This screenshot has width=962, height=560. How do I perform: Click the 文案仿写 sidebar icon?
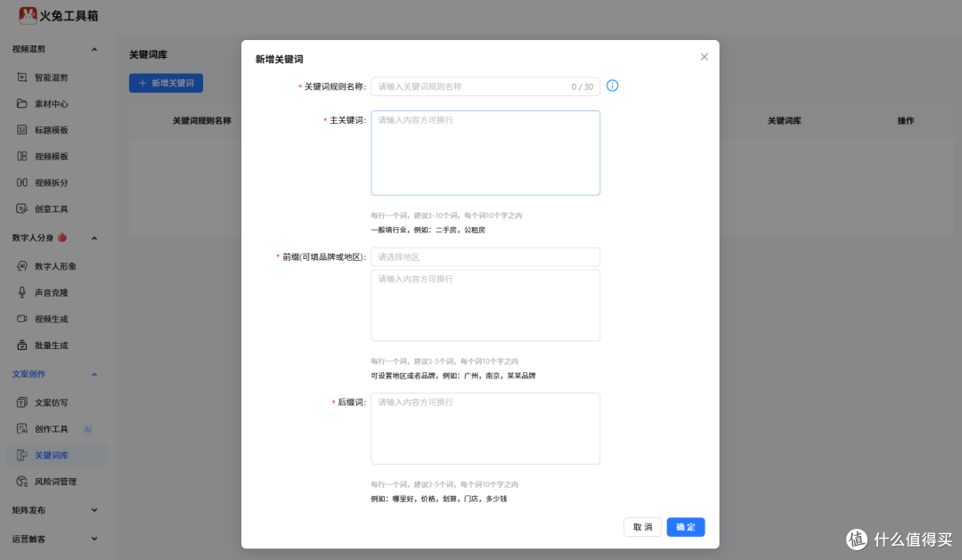(x=22, y=402)
